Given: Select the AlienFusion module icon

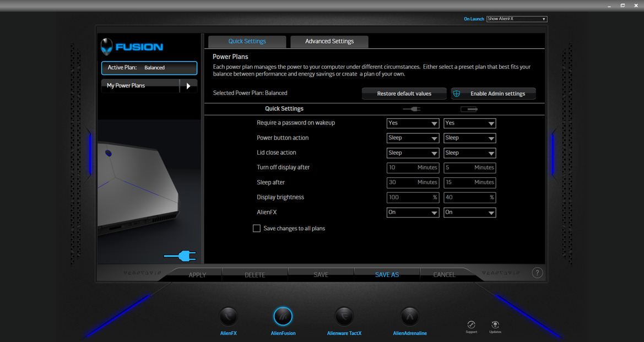Looking at the screenshot, I should [283, 317].
